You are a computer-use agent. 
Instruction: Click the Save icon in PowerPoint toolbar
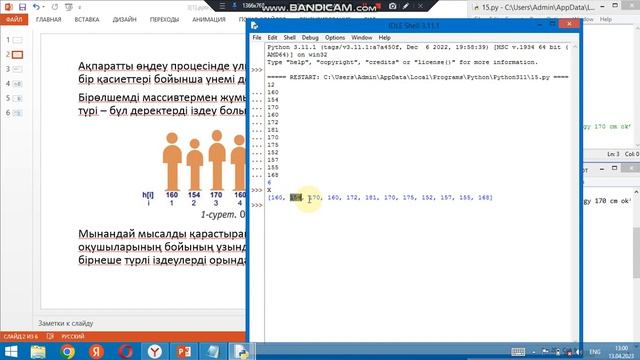(22, 7)
